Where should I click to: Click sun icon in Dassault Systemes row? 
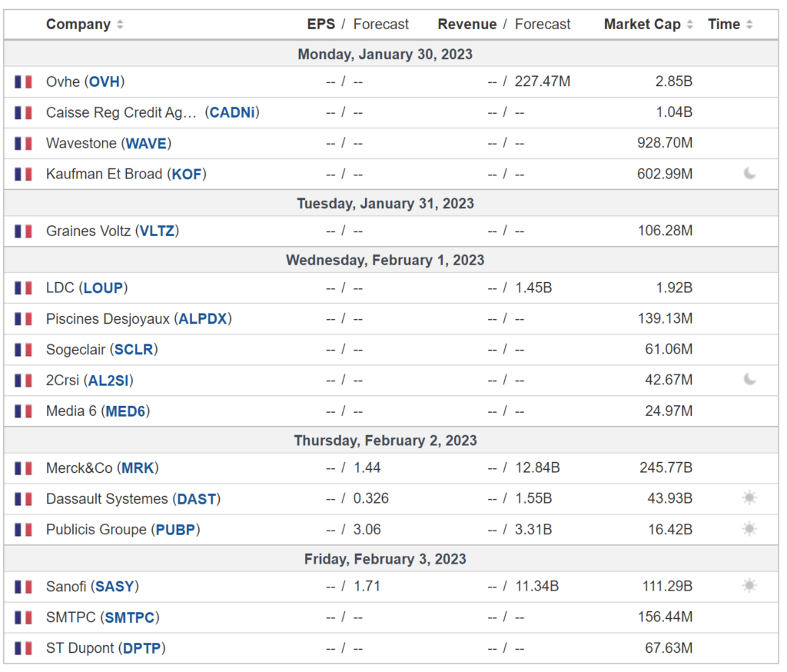click(749, 498)
